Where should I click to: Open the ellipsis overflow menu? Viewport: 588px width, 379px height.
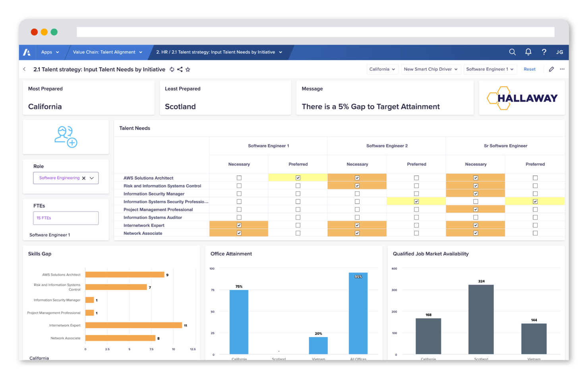[x=562, y=69]
